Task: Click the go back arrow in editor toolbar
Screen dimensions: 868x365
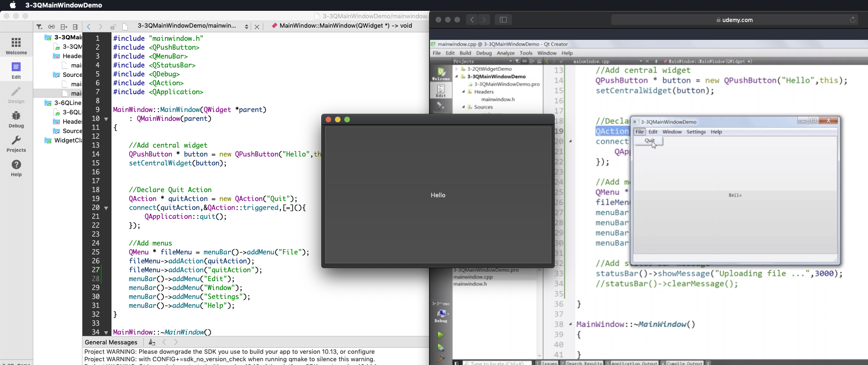Action: [x=89, y=27]
